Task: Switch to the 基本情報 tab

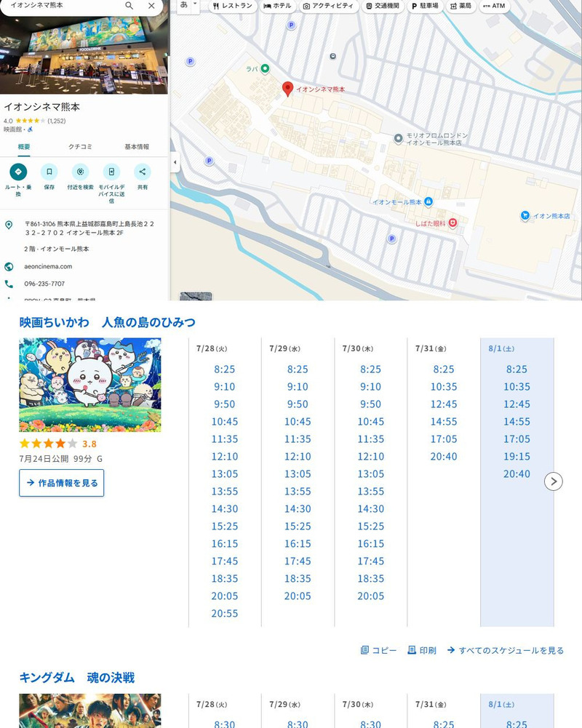Action: pos(137,147)
